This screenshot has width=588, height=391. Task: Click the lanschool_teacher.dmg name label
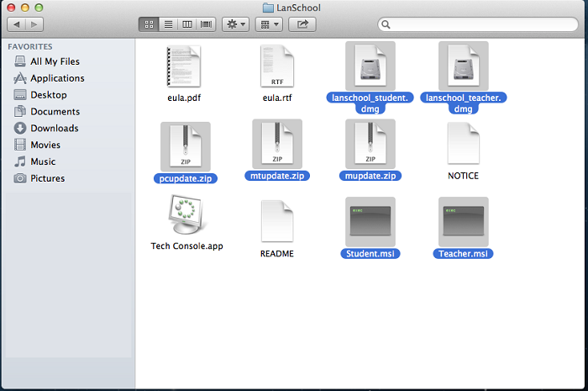(x=463, y=103)
